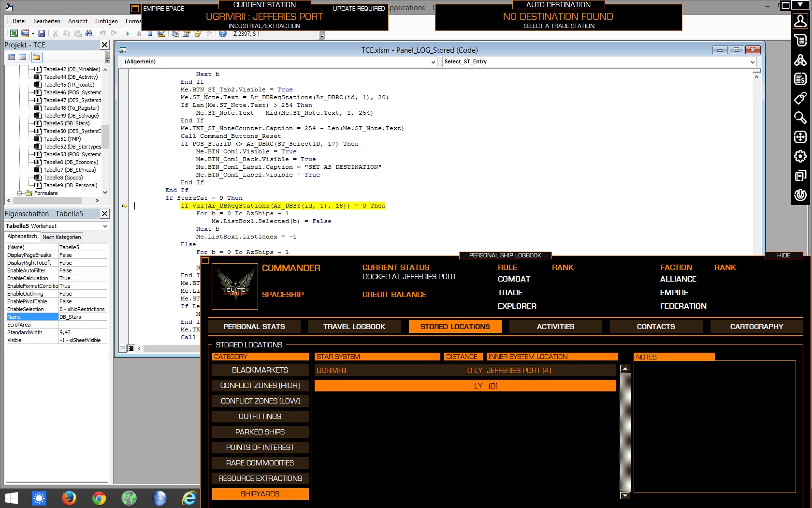Open the Datei menu

pos(19,21)
